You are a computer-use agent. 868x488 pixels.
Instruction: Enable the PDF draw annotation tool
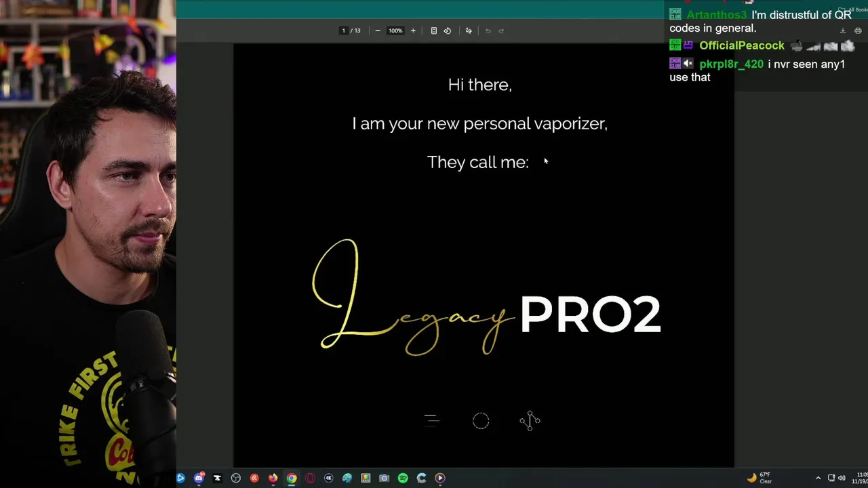point(469,30)
